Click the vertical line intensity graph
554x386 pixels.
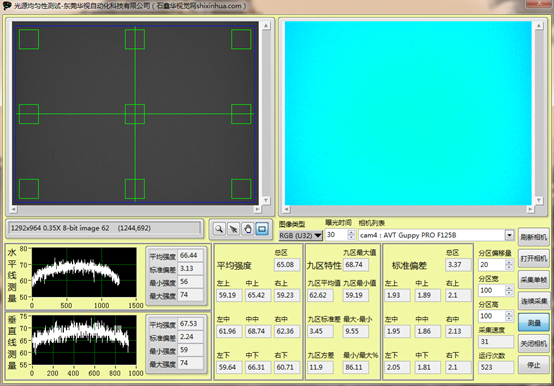84,340
